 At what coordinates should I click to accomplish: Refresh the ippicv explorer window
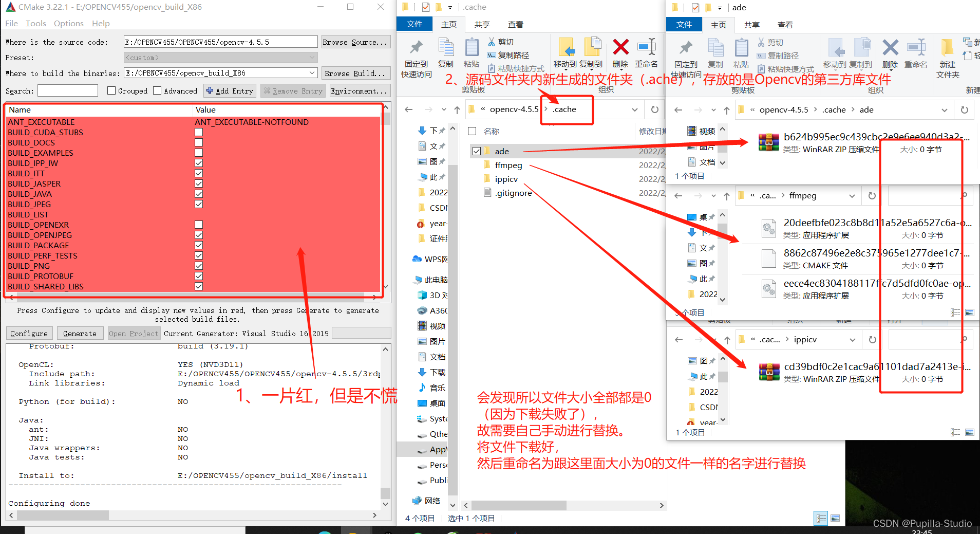click(872, 340)
